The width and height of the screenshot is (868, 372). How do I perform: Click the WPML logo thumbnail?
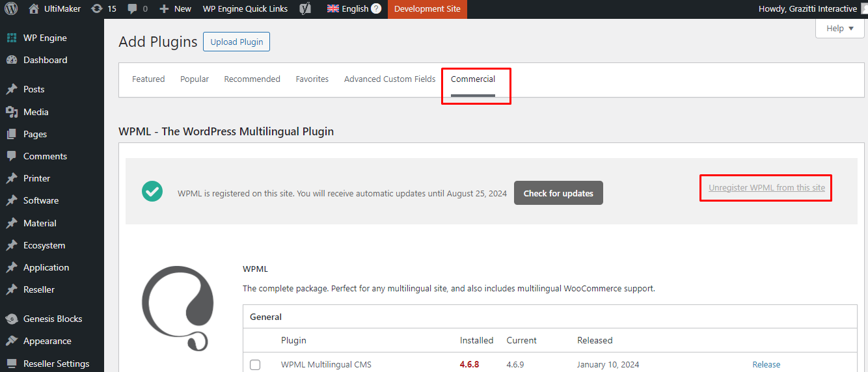pyautogui.click(x=178, y=307)
